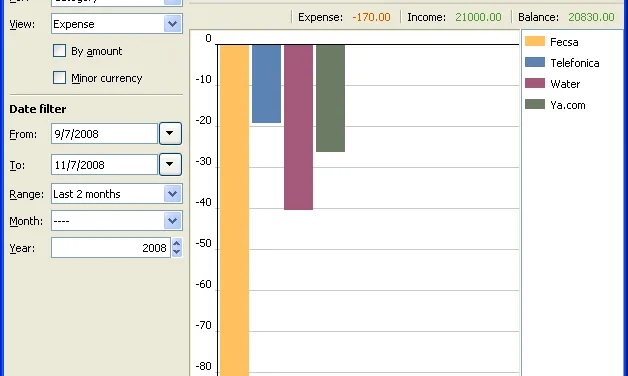Click the Year field showing 2008

111,247
